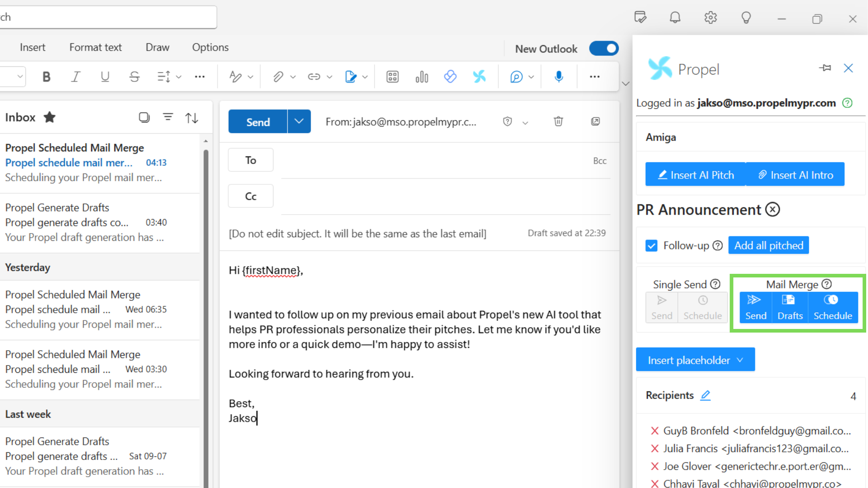Click Mail Merge Drafts button
Viewport: 868px width, 488px height.
[x=790, y=307]
